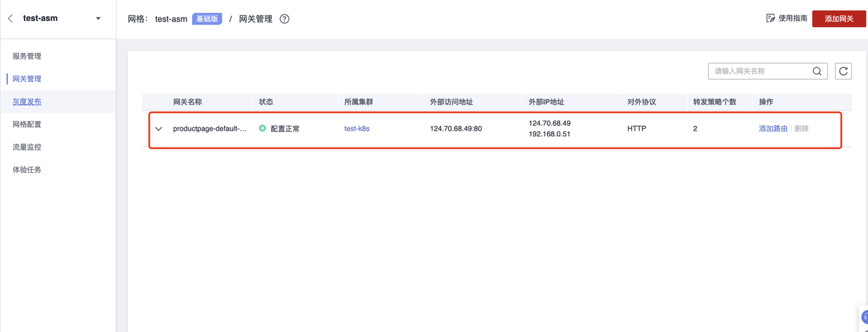
Task: Click the search magnifier icon
Action: click(x=818, y=71)
